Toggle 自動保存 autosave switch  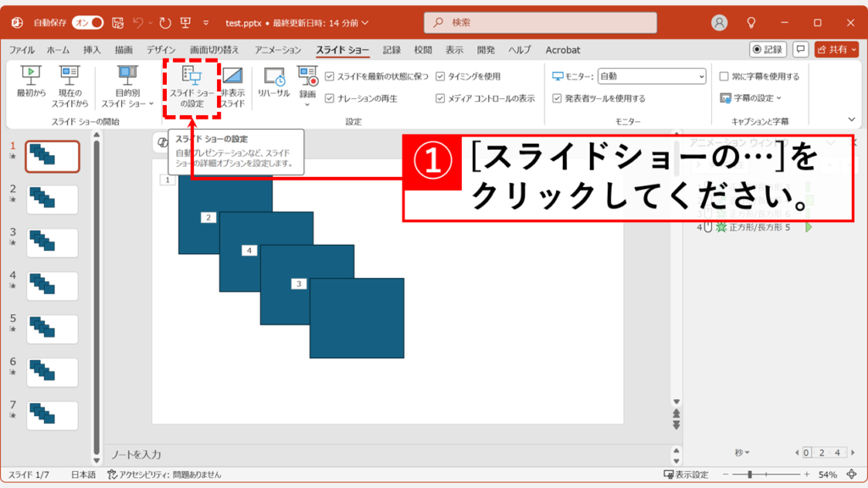tap(88, 23)
